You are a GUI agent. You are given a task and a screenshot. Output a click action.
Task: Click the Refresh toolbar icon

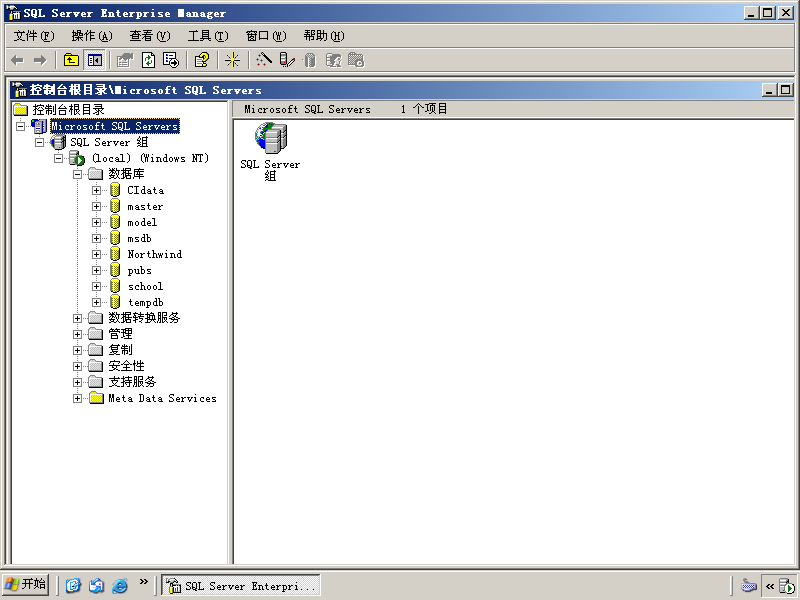click(148, 60)
